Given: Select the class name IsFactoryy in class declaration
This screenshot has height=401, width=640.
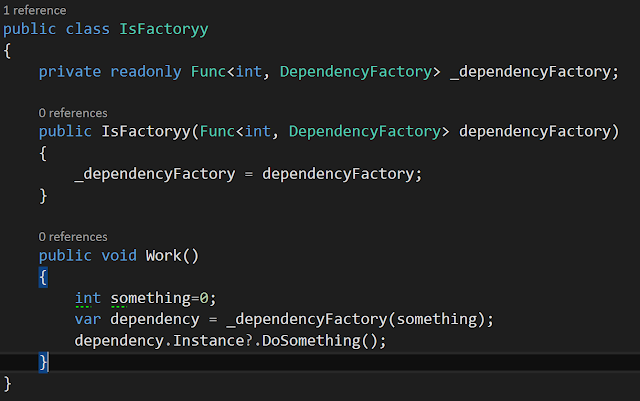Looking at the screenshot, I should [x=164, y=29].
